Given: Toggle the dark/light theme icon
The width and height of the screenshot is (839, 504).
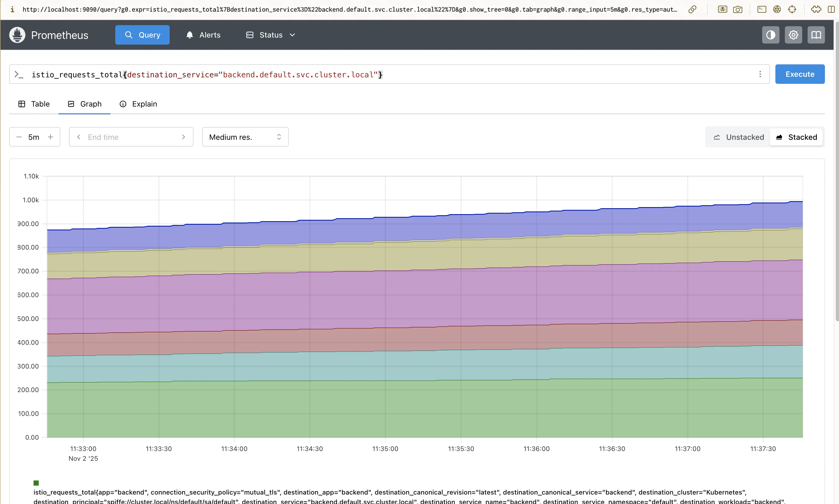Looking at the screenshot, I should [x=770, y=35].
